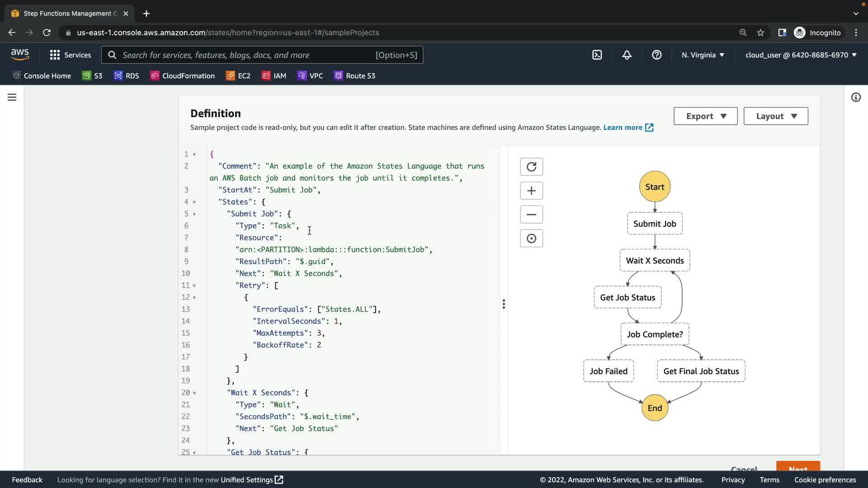The width and height of the screenshot is (868, 488).
Task: Click the graph refresh icon
Action: click(x=531, y=167)
